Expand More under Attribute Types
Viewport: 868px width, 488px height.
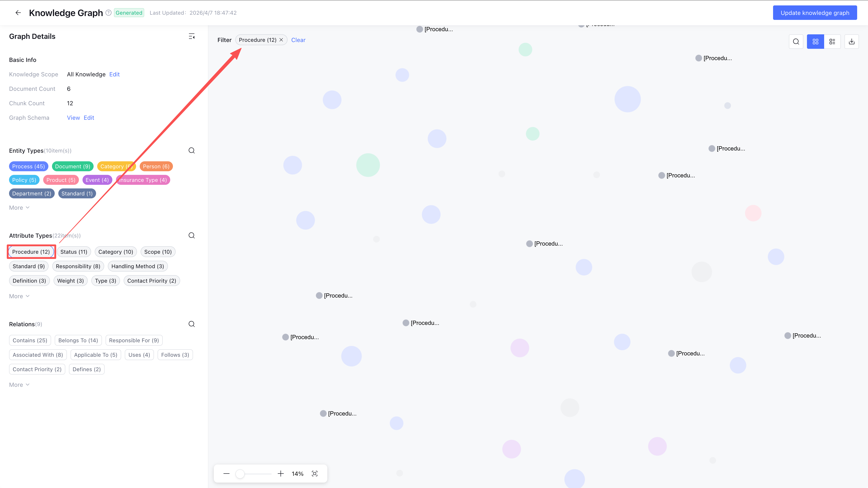(x=19, y=296)
